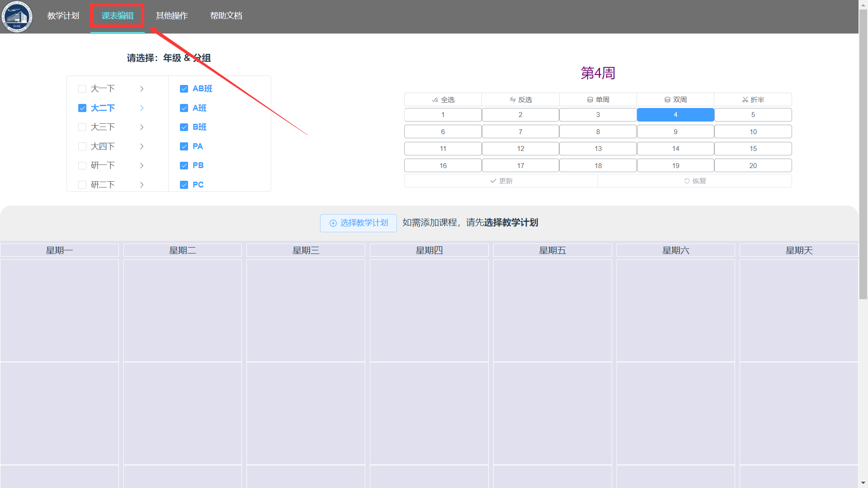The image size is (868, 488).
Task: Select week 2 button
Action: pyautogui.click(x=520, y=115)
